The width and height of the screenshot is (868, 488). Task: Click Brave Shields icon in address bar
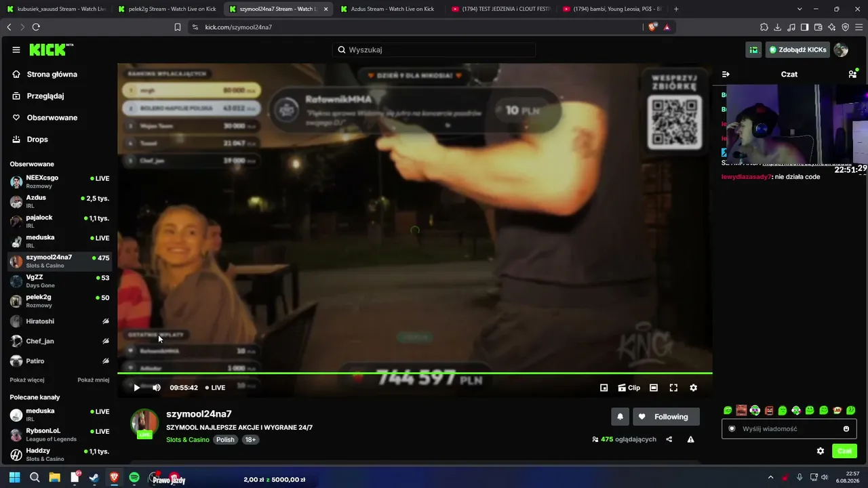click(653, 27)
